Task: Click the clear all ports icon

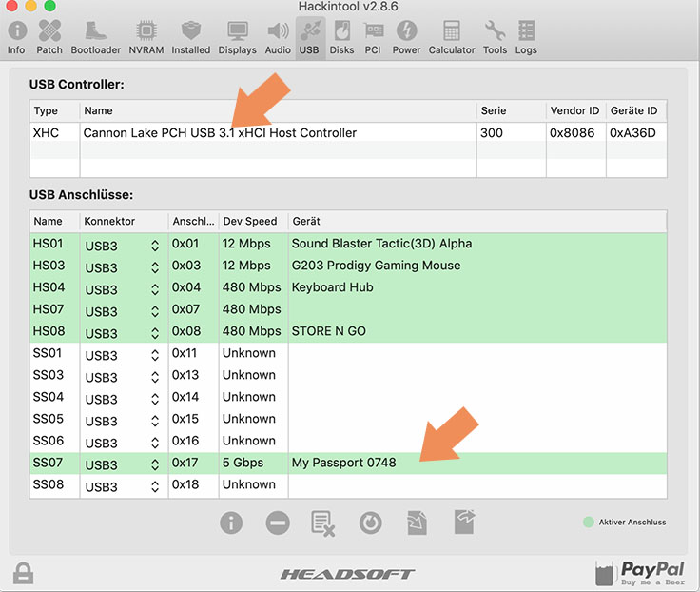Action: click(324, 523)
